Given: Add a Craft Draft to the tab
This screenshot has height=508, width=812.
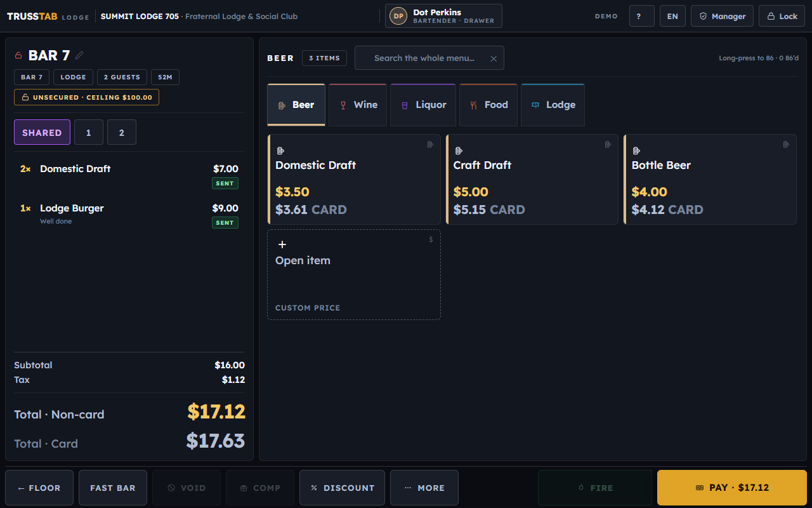Looking at the screenshot, I should click(532, 179).
